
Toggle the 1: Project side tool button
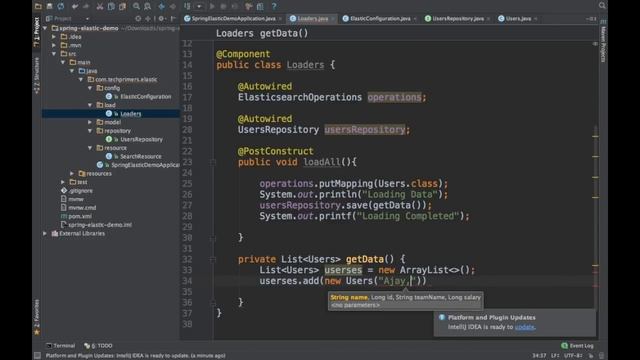(x=37, y=31)
